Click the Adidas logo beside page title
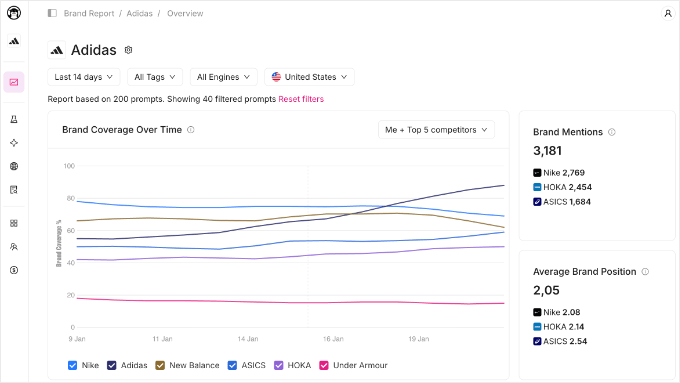 [56, 50]
